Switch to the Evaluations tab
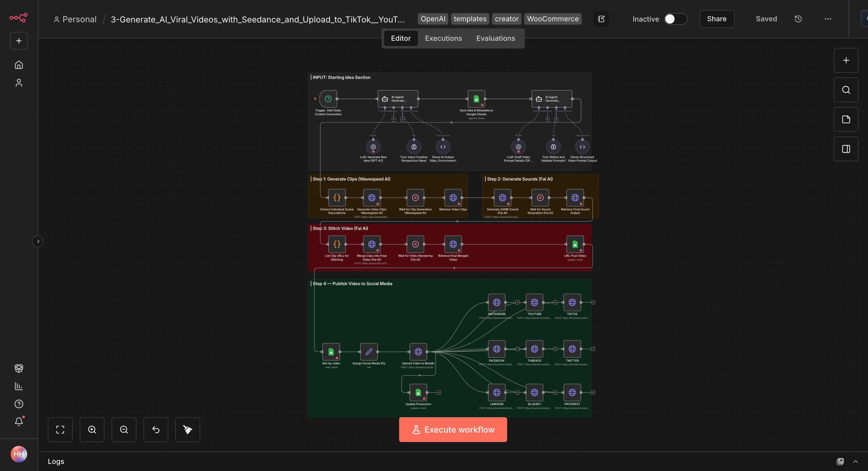Viewport: 868px width, 471px height. (495, 38)
